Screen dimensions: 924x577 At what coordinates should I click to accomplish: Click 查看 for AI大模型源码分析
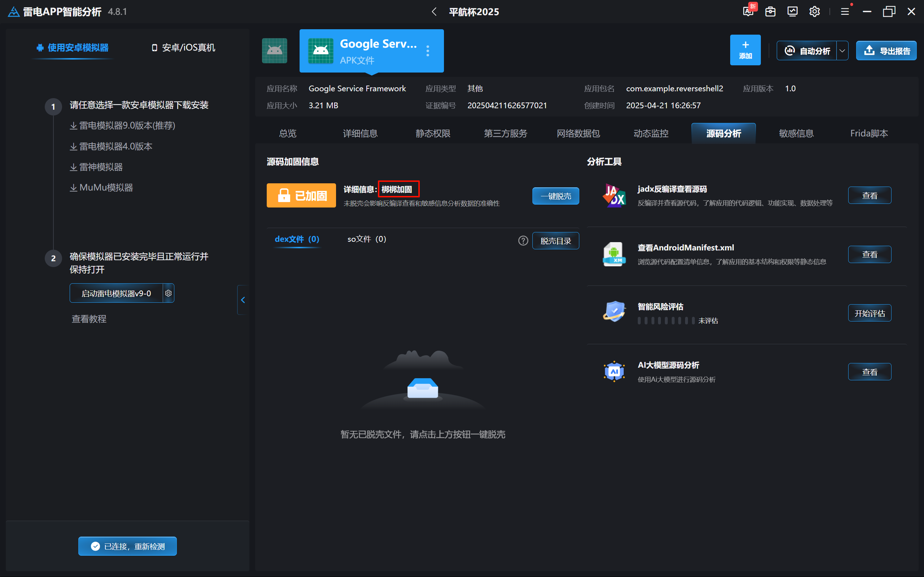coord(870,372)
